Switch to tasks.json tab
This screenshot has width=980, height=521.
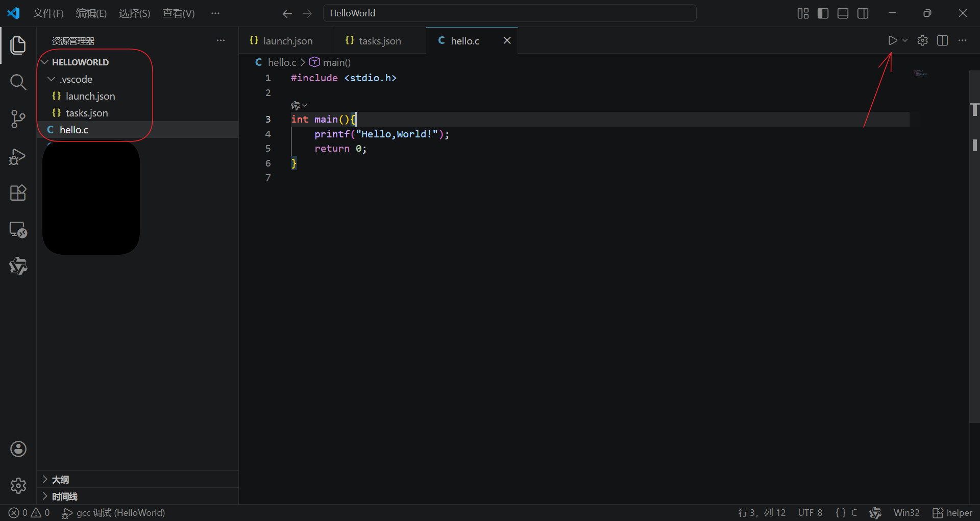[380, 40]
